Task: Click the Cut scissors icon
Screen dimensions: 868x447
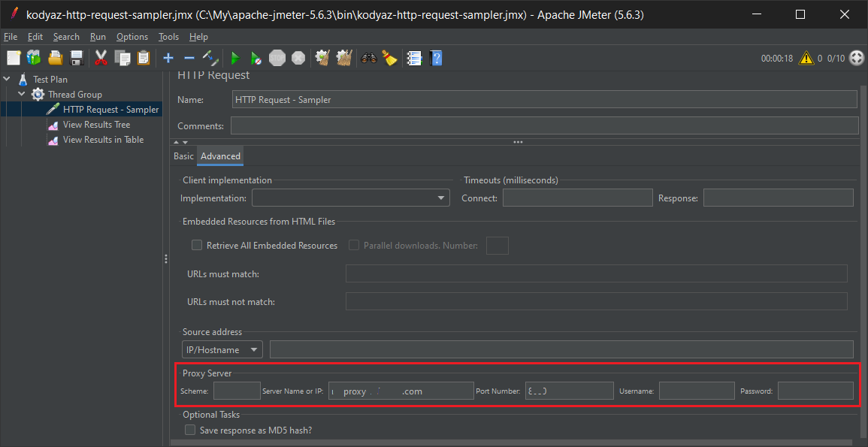Action: 100,58
